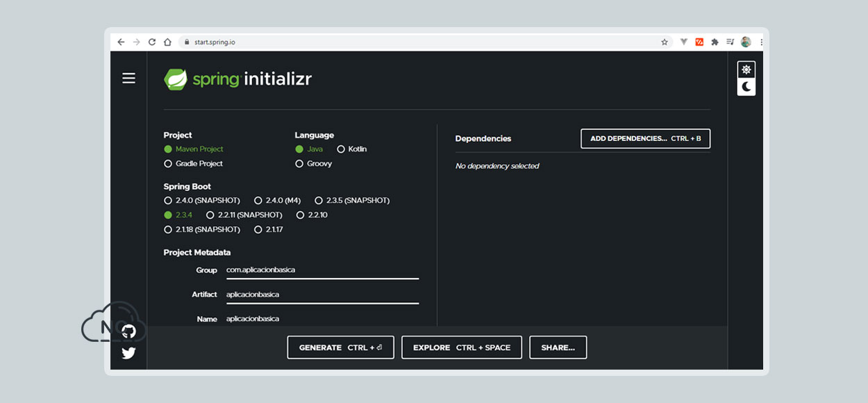Click the EXPLORE button
The height and width of the screenshot is (403, 868).
pos(462,347)
